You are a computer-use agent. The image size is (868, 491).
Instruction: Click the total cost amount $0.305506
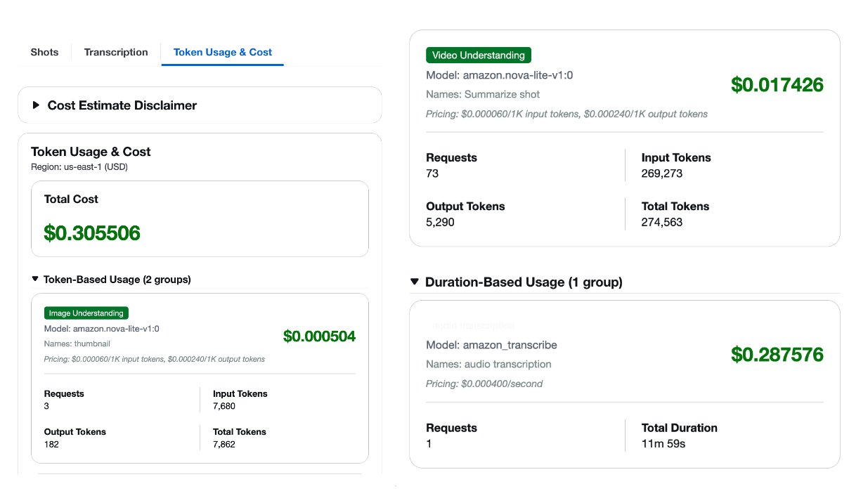tap(92, 233)
